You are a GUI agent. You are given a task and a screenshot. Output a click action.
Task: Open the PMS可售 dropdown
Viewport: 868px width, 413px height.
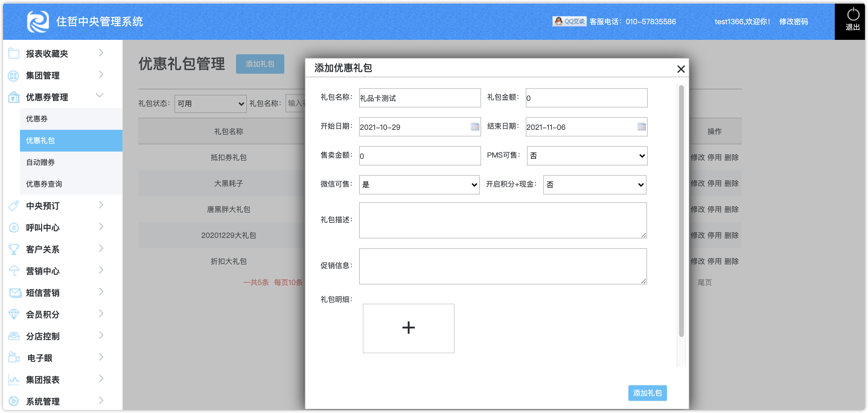click(x=587, y=156)
